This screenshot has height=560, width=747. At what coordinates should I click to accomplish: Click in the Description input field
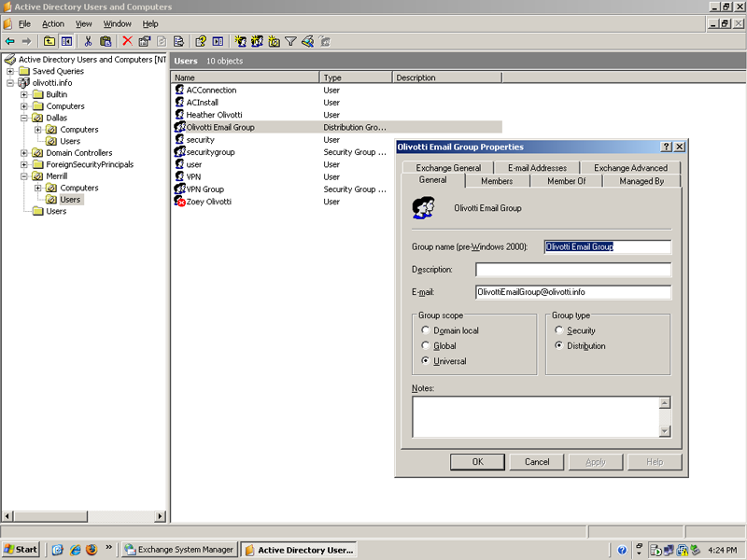click(x=573, y=270)
